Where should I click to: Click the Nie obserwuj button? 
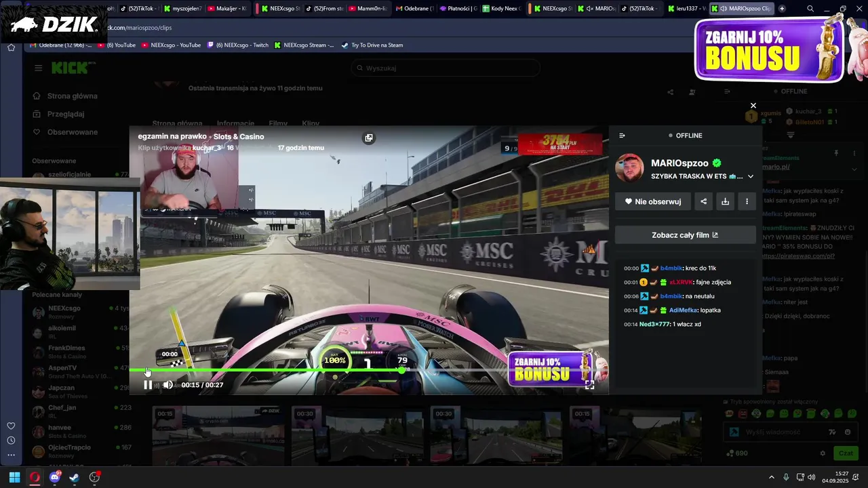[653, 201]
